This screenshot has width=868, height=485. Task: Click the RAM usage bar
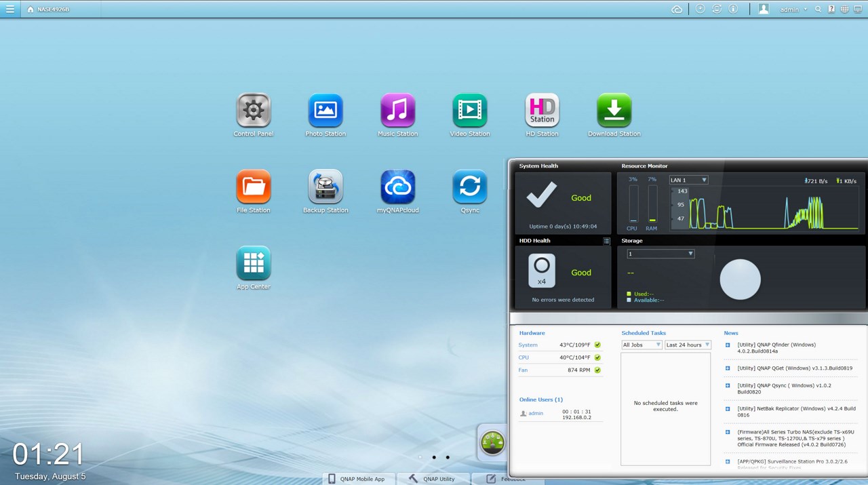652,203
